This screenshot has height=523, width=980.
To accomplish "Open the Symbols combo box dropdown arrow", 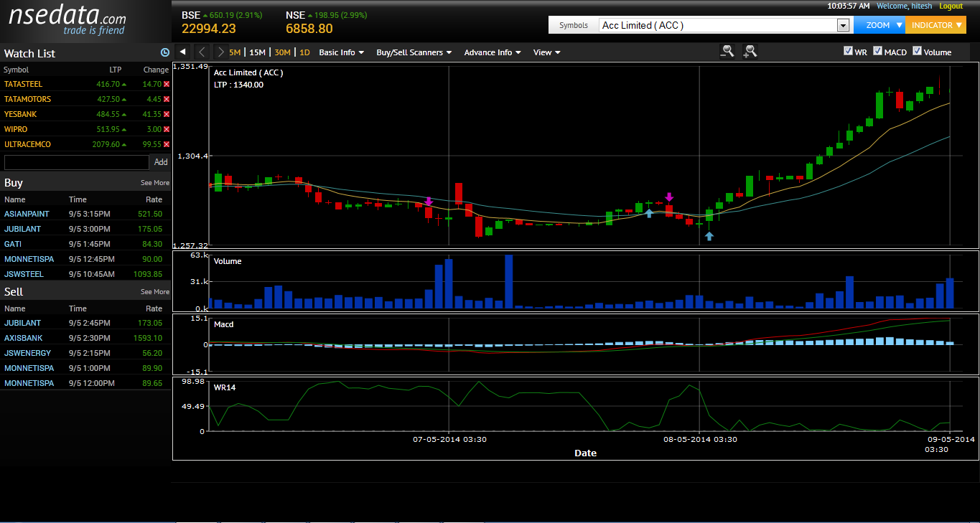I will 843,25.
